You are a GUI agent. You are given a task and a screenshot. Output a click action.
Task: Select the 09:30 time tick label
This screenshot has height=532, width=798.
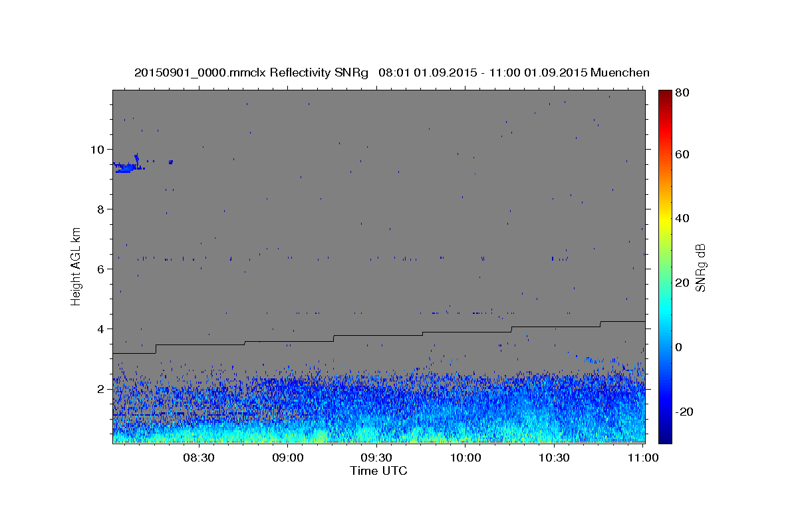click(x=377, y=458)
